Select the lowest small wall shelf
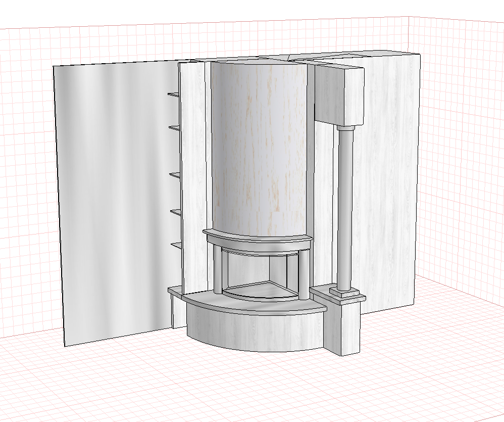This screenshot has width=504, height=422. tap(176, 246)
